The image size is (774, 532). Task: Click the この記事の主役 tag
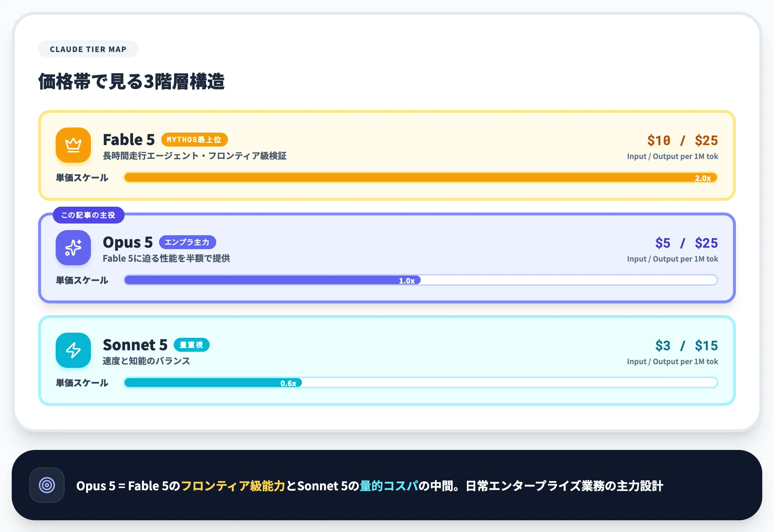89,215
